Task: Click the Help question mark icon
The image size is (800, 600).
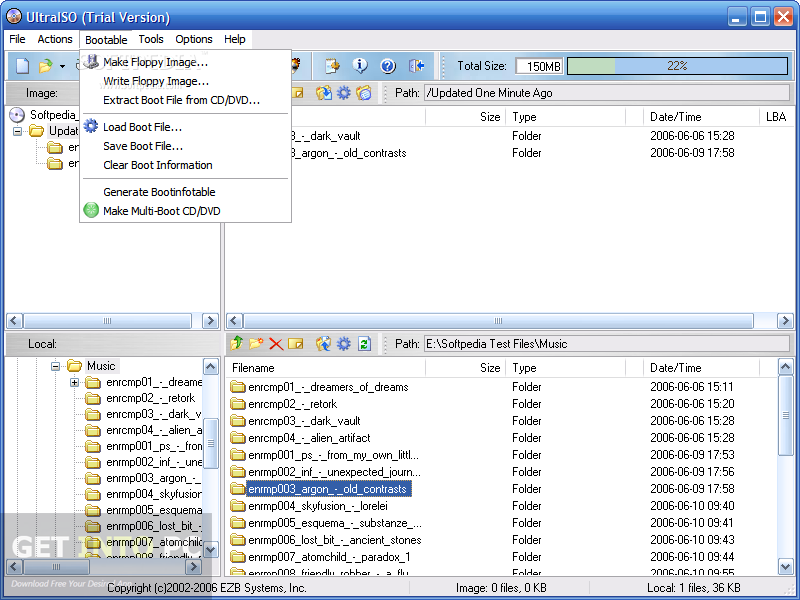Action: click(388, 65)
